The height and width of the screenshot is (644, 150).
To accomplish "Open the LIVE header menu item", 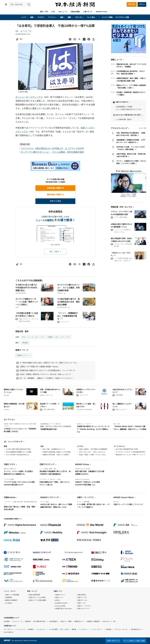I will point(53,11).
